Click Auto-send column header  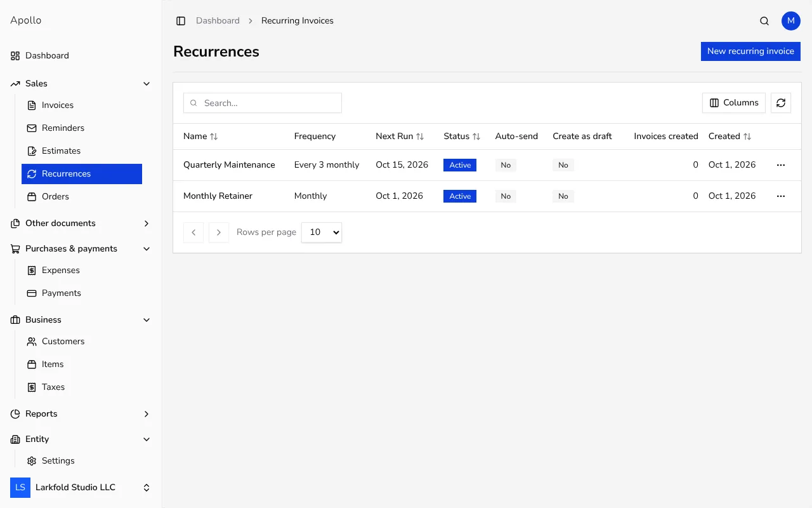tap(516, 137)
